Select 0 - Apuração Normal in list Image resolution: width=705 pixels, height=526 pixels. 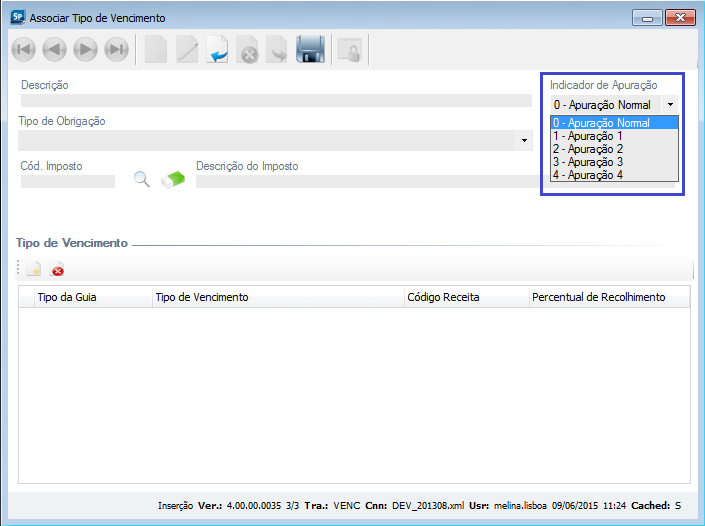pos(614,123)
